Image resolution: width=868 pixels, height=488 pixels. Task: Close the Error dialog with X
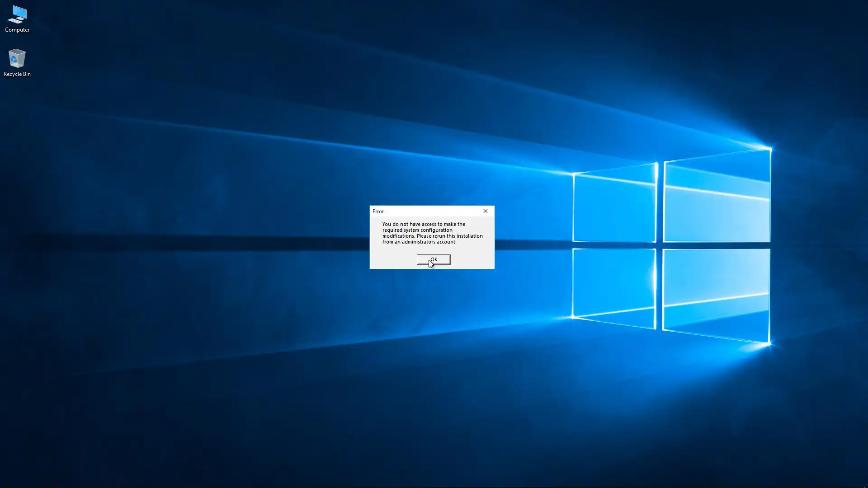(485, 211)
